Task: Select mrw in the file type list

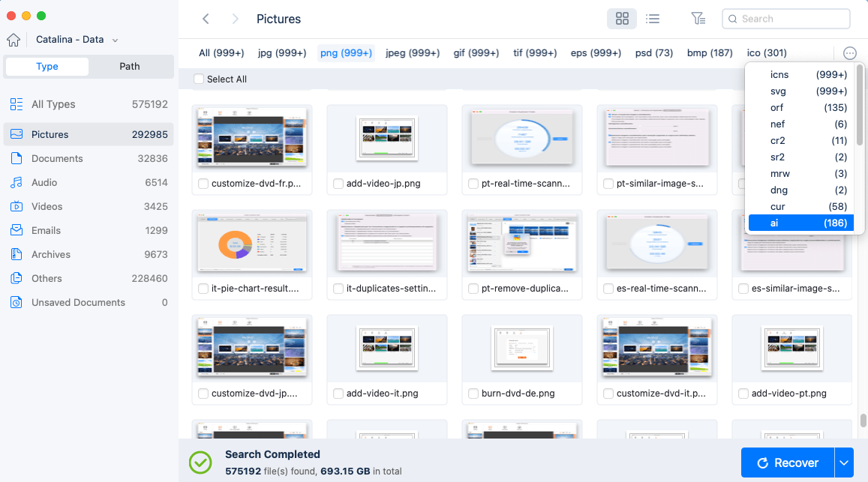Action: [801, 174]
